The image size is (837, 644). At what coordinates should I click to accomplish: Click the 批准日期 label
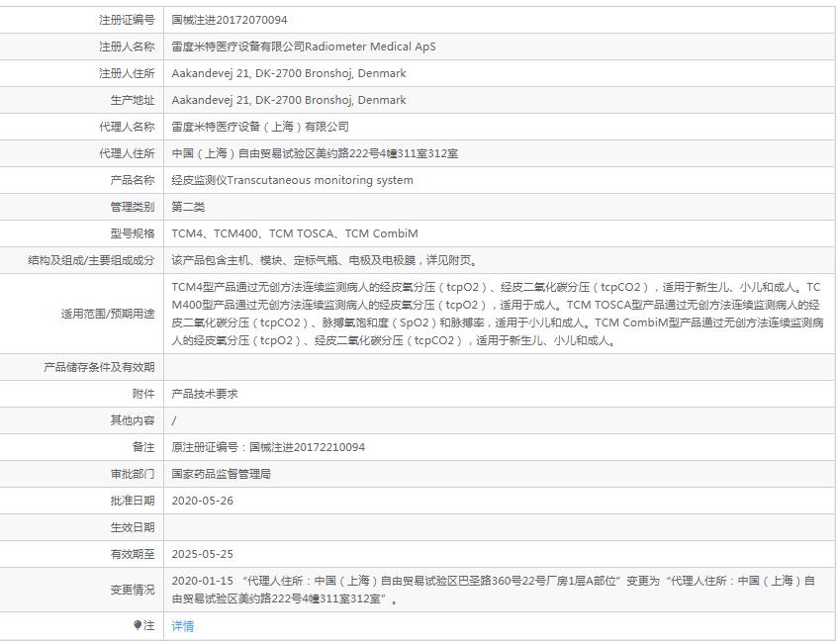pos(133,501)
